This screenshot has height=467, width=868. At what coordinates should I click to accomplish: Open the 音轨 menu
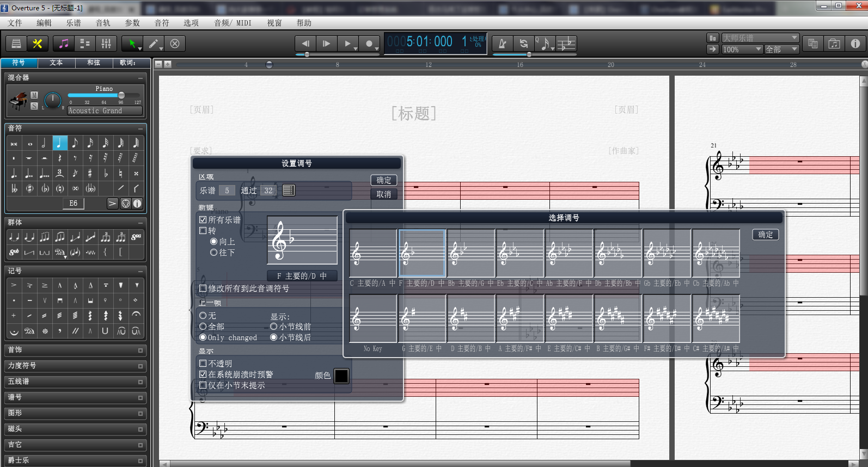click(x=103, y=23)
